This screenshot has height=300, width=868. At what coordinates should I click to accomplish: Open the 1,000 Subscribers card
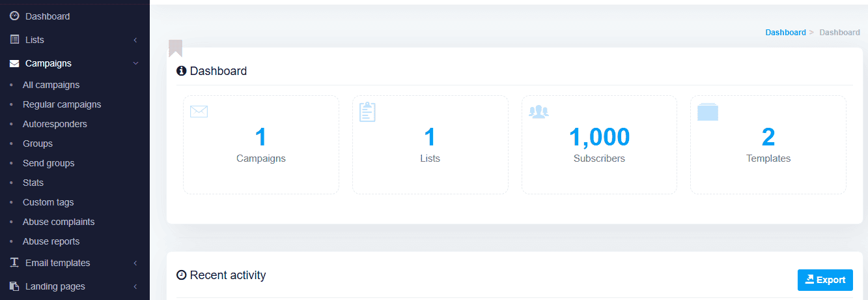pyautogui.click(x=599, y=145)
